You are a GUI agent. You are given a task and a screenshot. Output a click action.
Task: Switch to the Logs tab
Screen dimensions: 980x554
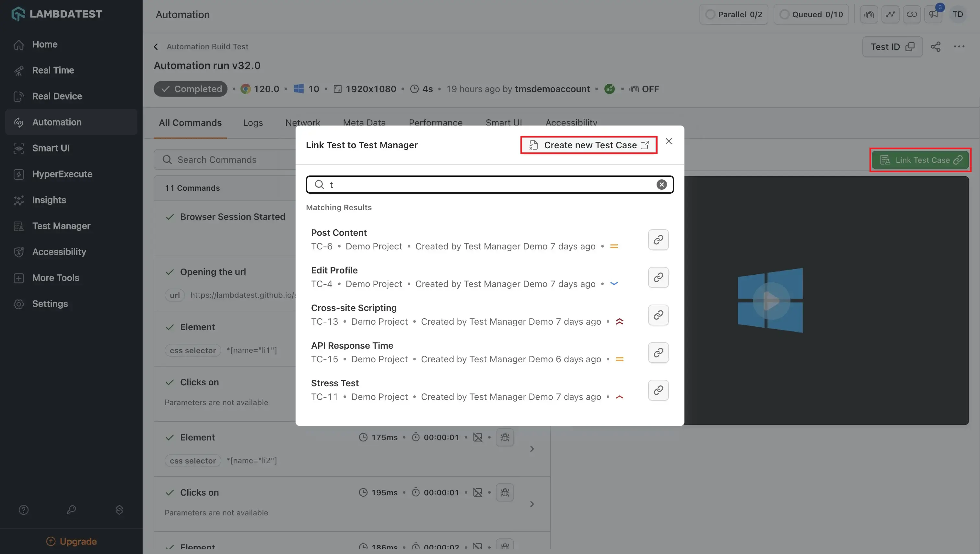253,123
